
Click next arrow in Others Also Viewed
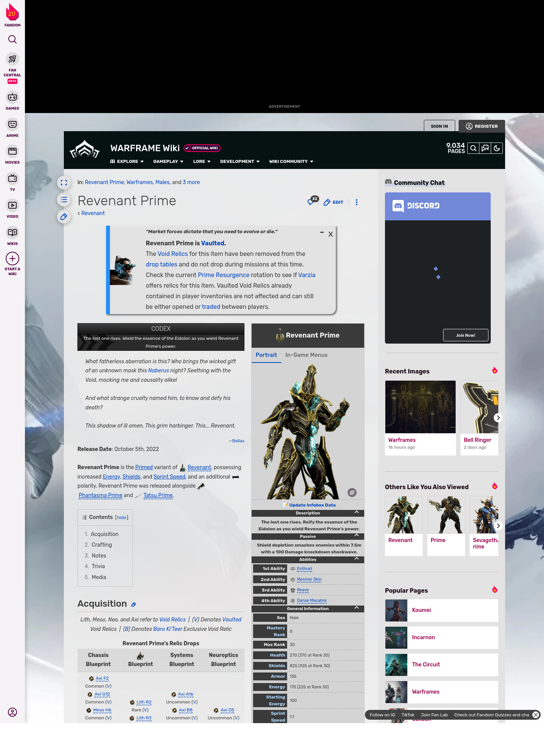(498, 526)
